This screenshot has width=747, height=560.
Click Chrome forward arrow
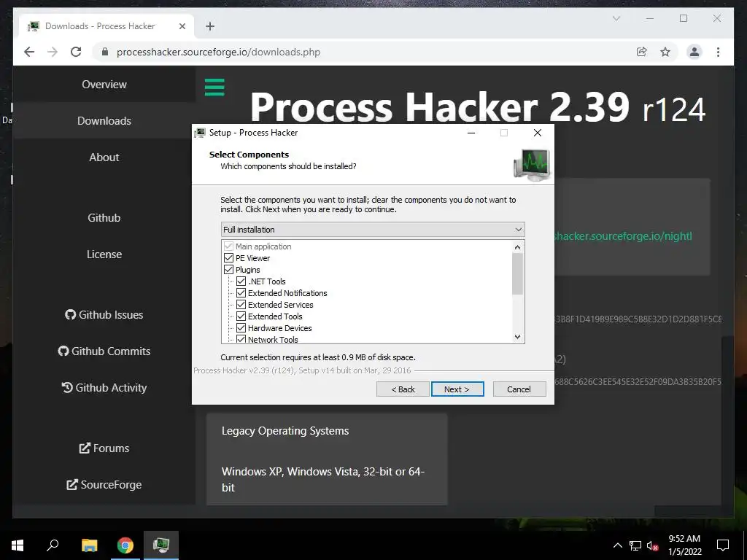tap(53, 52)
